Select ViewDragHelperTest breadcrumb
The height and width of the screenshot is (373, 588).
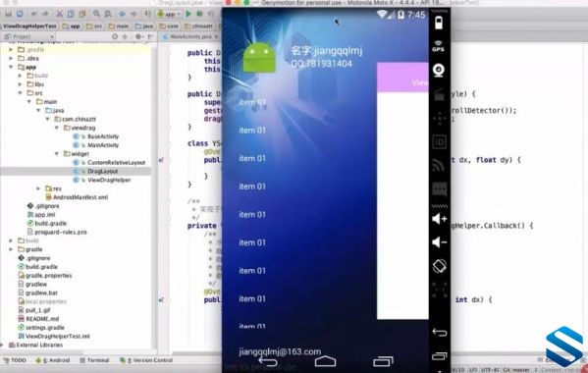pos(30,26)
